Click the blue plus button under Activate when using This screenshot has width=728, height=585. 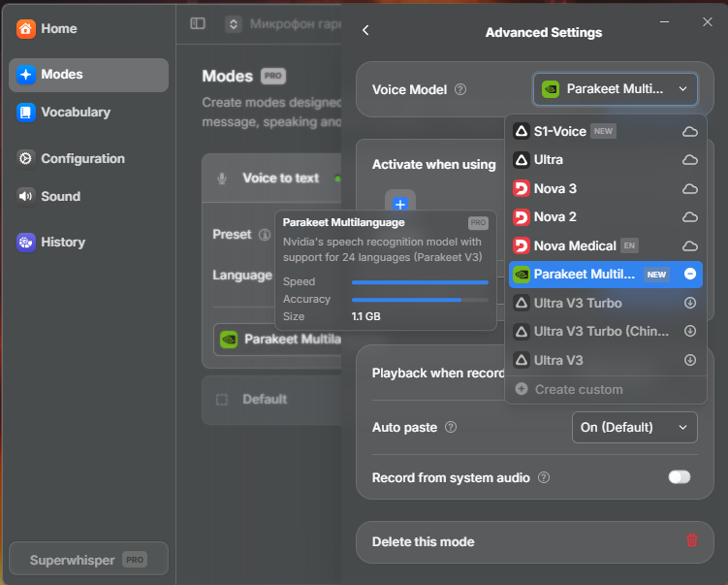click(399, 204)
